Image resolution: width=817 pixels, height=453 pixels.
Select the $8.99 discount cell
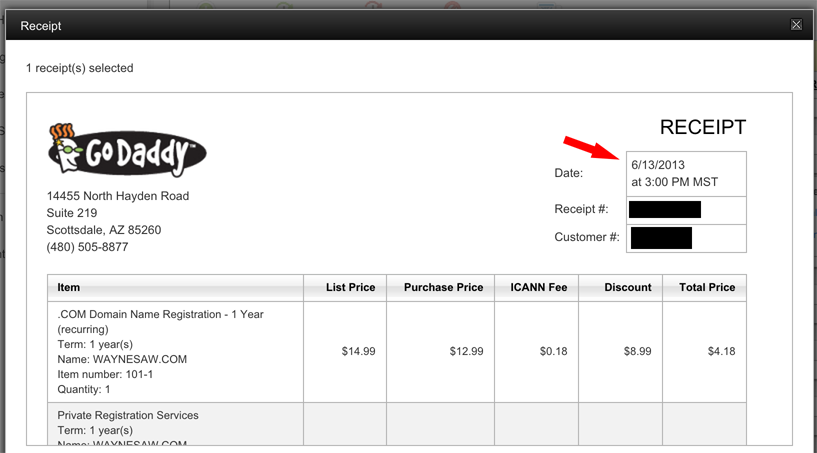click(x=621, y=351)
